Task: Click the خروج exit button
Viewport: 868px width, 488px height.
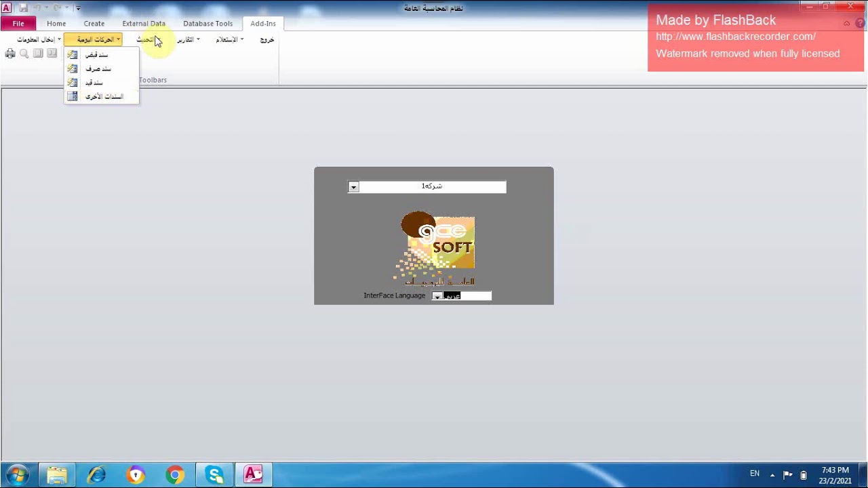Action: coord(267,40)
